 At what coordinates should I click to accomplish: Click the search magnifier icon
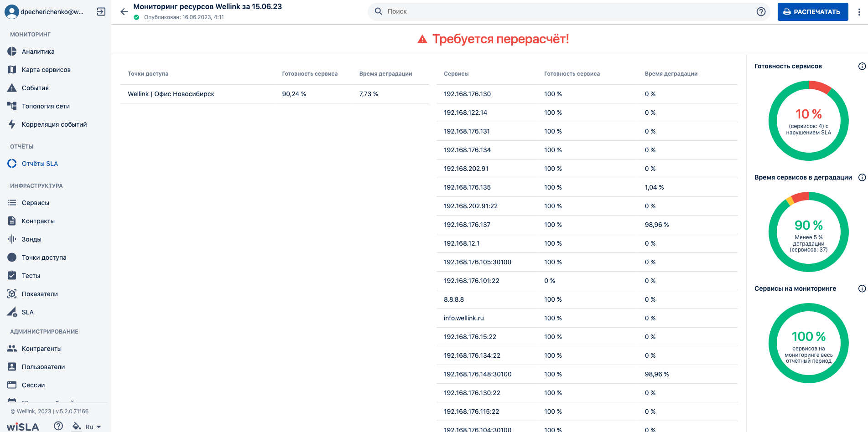click(378, 11)
